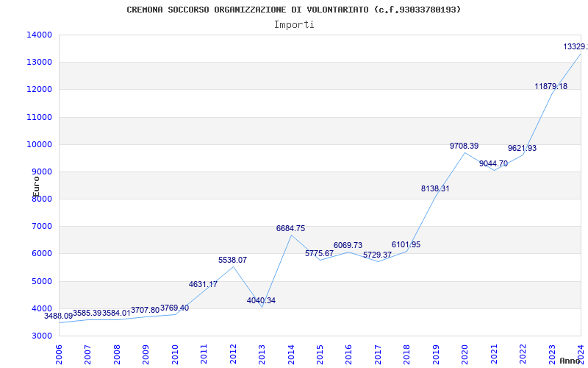Screen dimensions: 588x368
Task: Select the 9708.39 data label
Action: pos(465,146)
